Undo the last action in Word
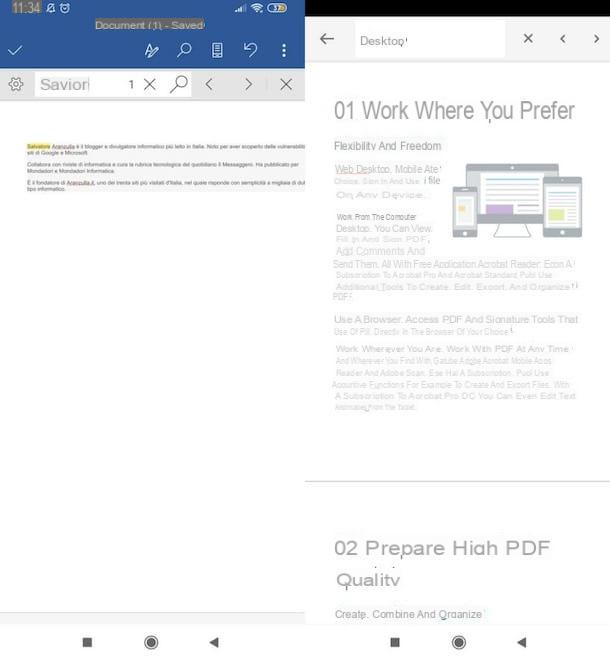Viewport: 610px width, 657px height. click(250, 50)
